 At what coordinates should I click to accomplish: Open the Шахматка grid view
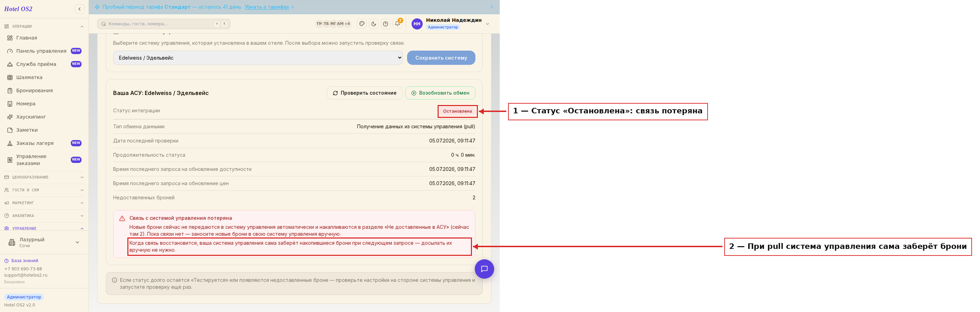(44, 78)
